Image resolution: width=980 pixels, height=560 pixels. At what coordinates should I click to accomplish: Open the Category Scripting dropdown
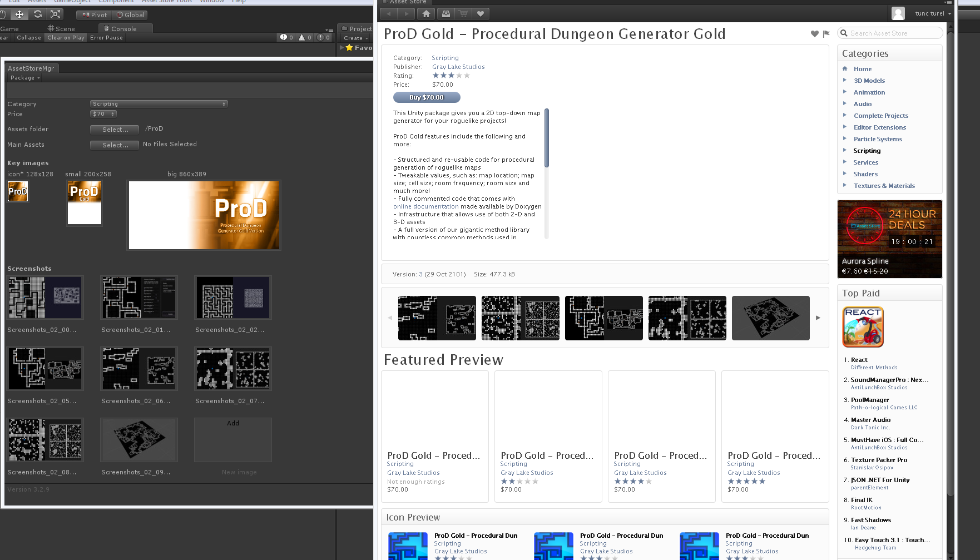pos(159,104)
